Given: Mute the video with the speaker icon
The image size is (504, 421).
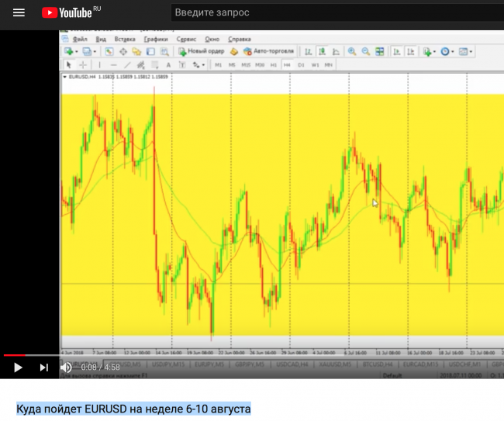Looking at the screenshot, I should (67, 368).
